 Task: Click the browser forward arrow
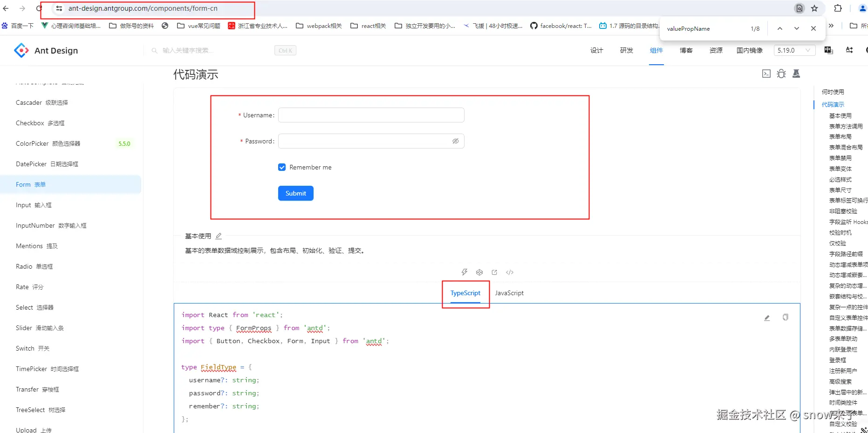(22, 8)
